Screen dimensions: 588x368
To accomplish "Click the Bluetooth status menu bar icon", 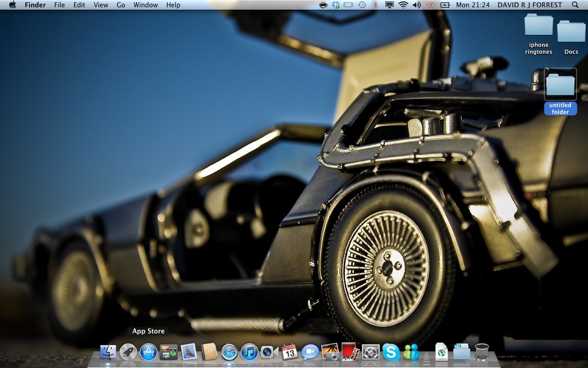I will click(375, 5).
